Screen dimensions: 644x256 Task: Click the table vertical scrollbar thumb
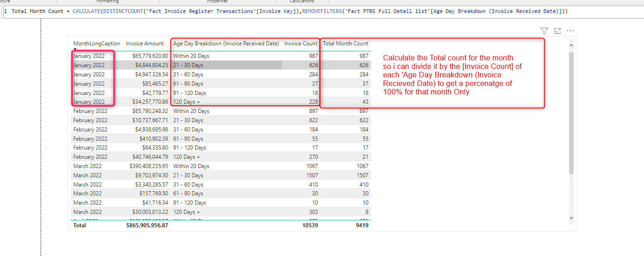pyautogui.click(x=571, y=113)
